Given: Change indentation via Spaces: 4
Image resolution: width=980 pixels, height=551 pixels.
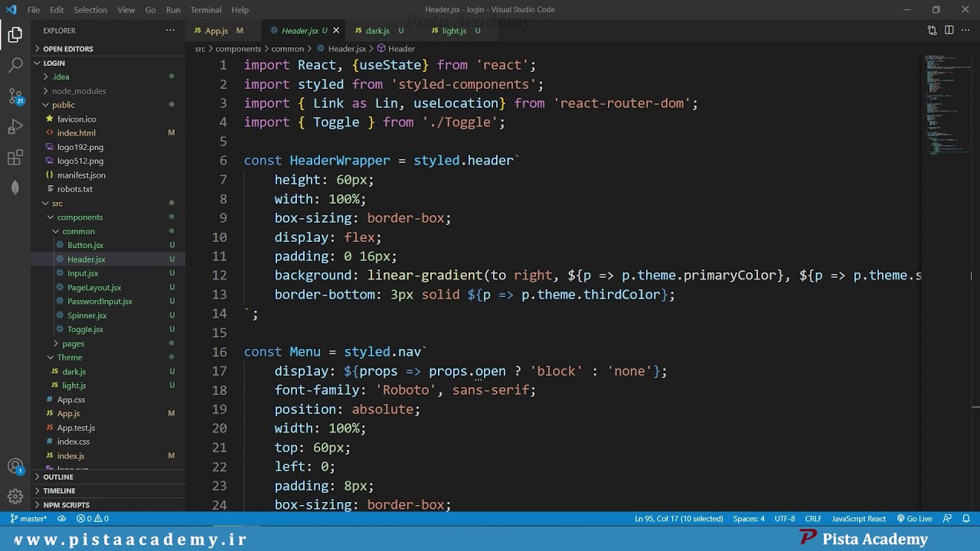Looking at the screenshot, I should click(749, 519).
